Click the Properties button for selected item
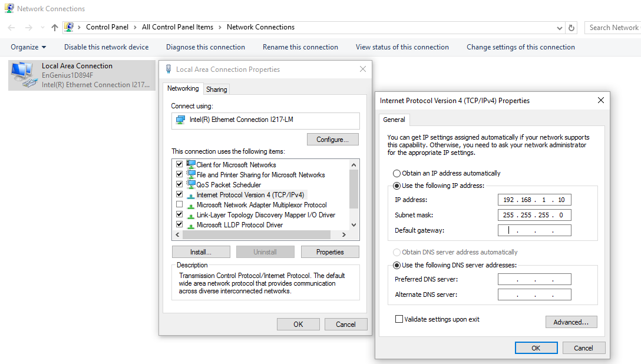The height and width of the screenshot is (364, 641). [x=330, y=252]
